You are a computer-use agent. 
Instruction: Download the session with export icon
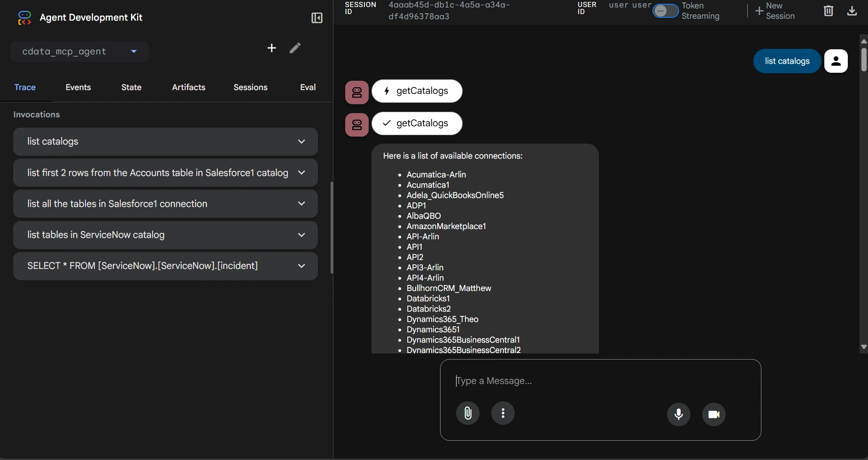coord(852,11)
